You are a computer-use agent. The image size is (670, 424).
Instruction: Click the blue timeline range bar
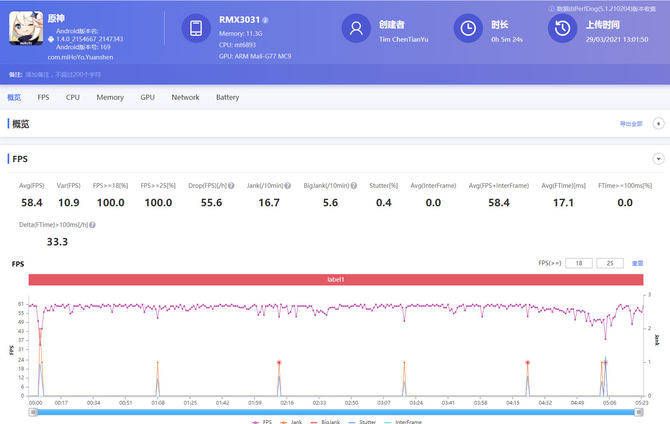[336, 412]
